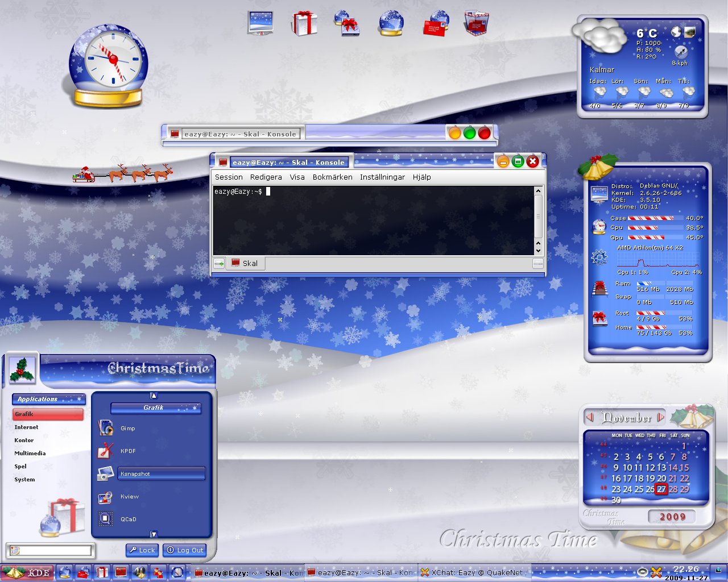The height and width of the screenshot is (582, 728).
Task: Click the red Konsole launcher in the taskbar
Action: pos(121,572)
